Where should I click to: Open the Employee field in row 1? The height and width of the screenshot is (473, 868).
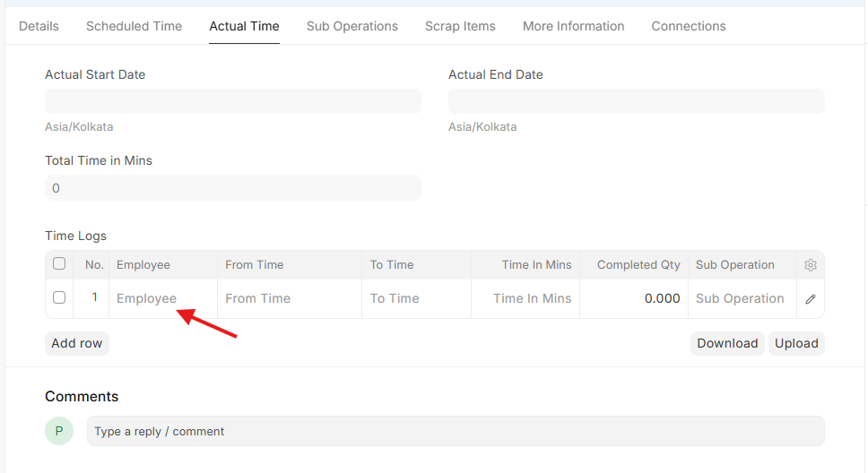click(163, 299)
